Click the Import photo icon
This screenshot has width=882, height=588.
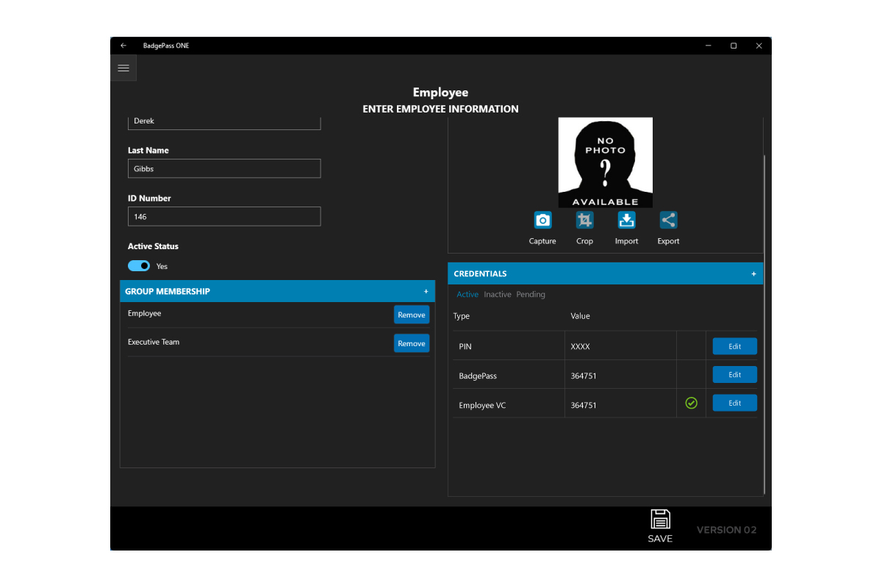click(x=626, y=220)
